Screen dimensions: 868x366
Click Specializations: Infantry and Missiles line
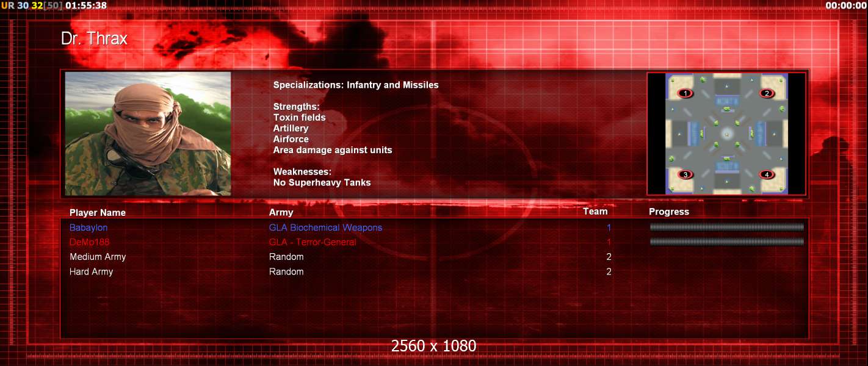coord(356,85)
